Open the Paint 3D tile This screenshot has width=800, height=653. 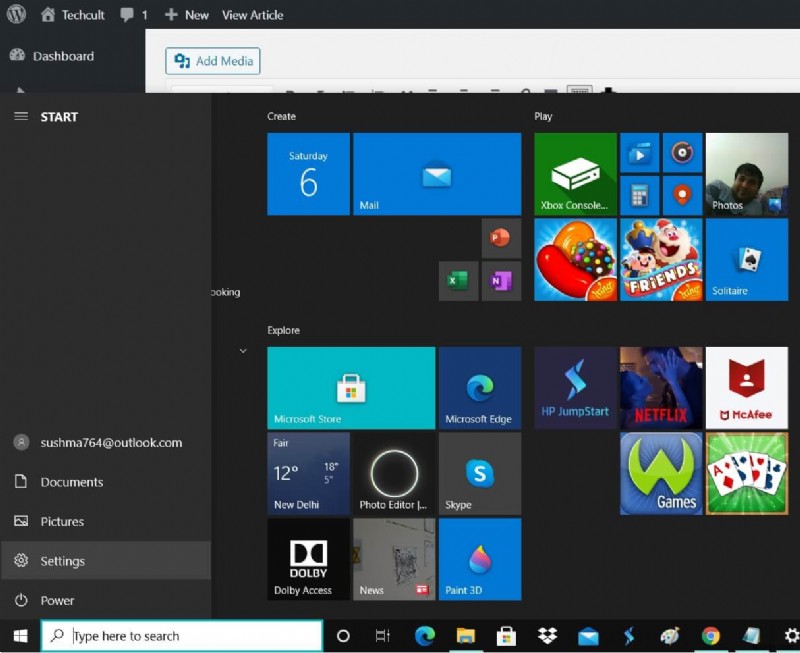[x=480, y=560]
